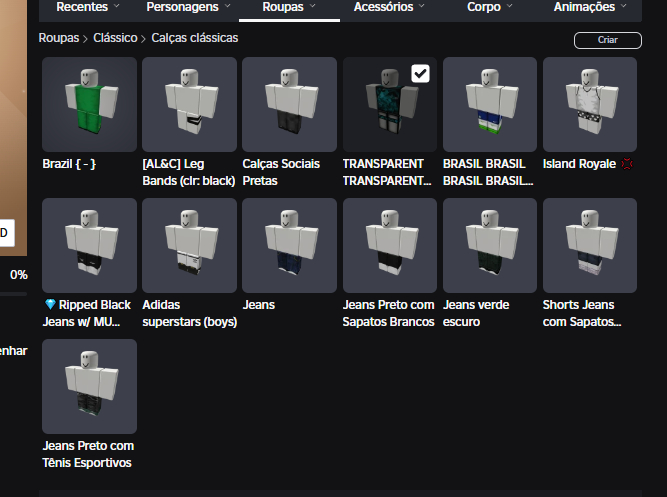The width and height of the screenshot is (667, 497).
Task: Open the Ripped Black Jeans w/ MU name
Action: (87, 313)
